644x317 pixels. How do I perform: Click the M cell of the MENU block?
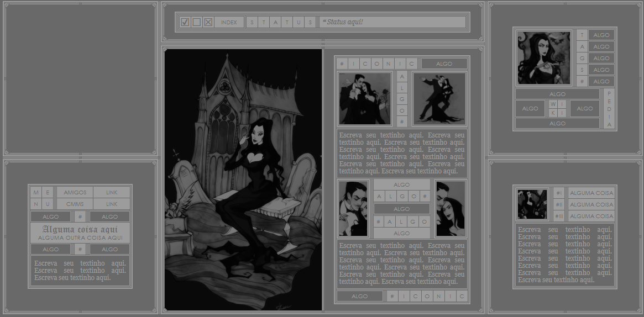36,192
